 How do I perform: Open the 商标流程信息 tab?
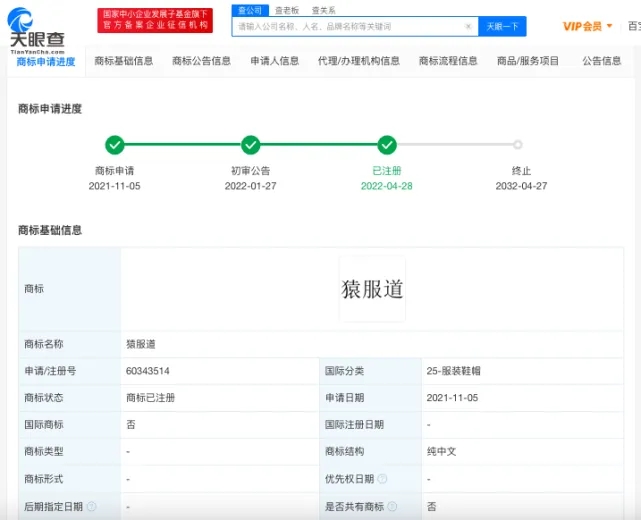pos(448,61)
